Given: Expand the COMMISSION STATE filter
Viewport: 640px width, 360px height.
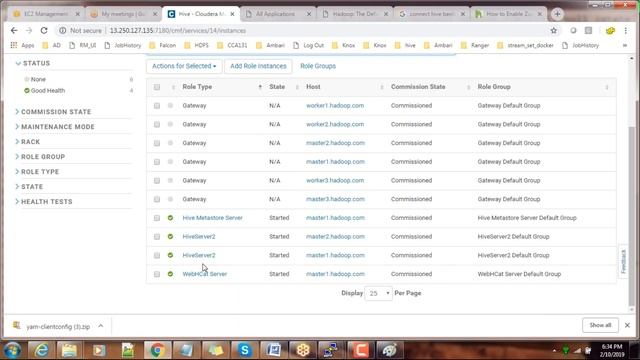Looking at the screenshot, I should click(x=53, y=112).
